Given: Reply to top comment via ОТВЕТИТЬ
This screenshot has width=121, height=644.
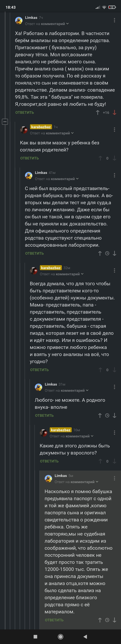Looking at the screenshot, I should (25, 112).
